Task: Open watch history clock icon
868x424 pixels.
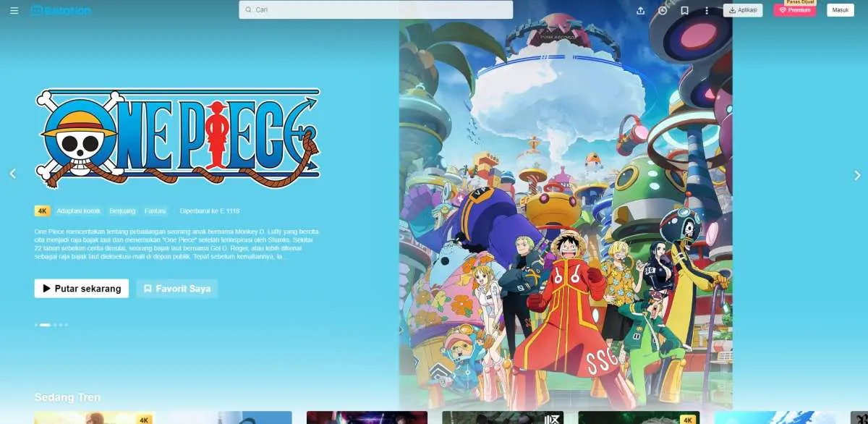Action: point(663,11)
